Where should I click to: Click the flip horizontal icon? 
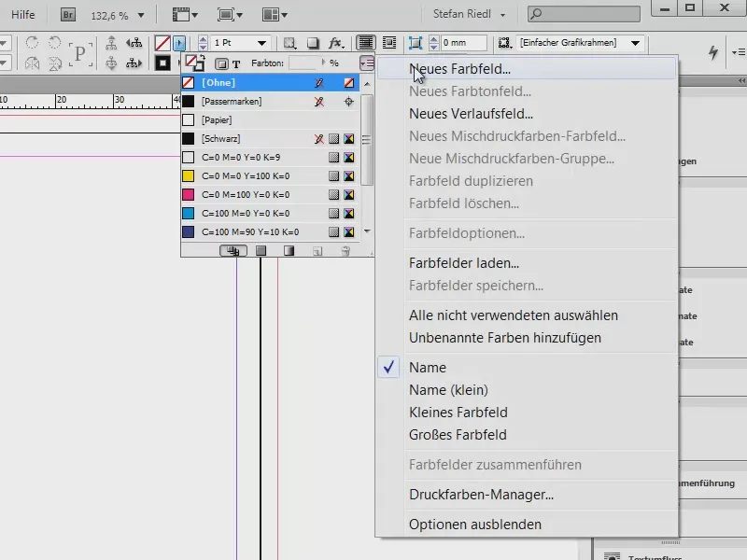pyautogui.click(x=32, y=63)
